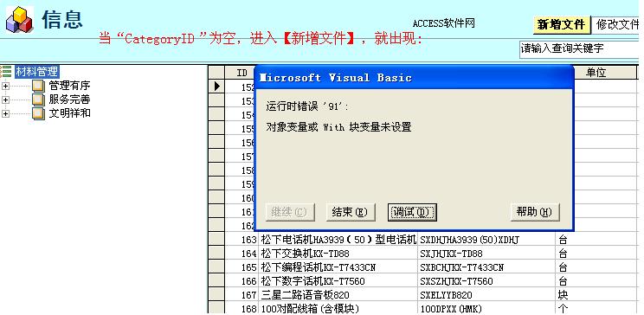
Task: Click the folder icon beside 管理有序
Action: (38, 86)
